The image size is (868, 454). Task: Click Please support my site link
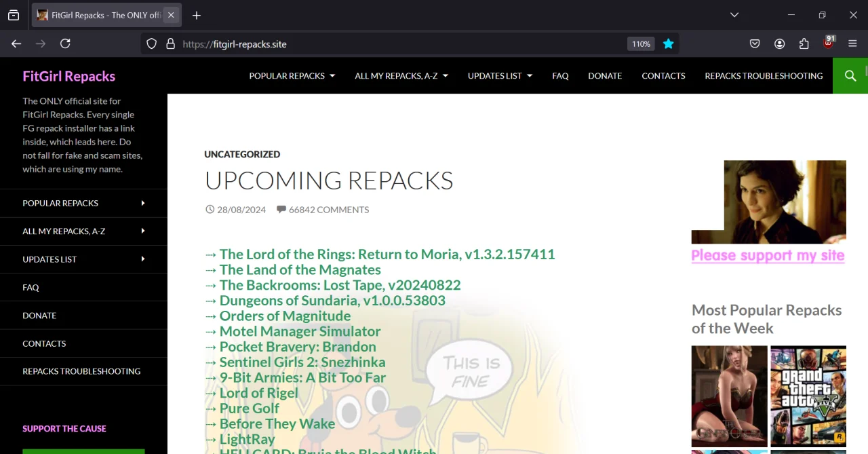[x=768, y=256]
